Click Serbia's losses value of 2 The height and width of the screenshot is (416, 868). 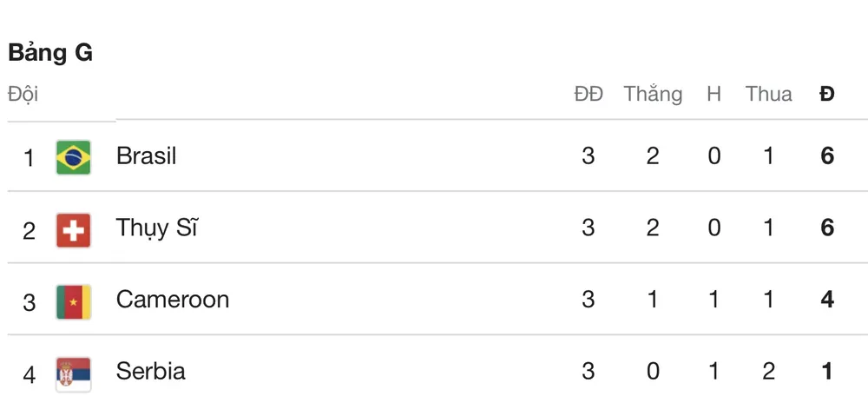[x=768, y=372]
